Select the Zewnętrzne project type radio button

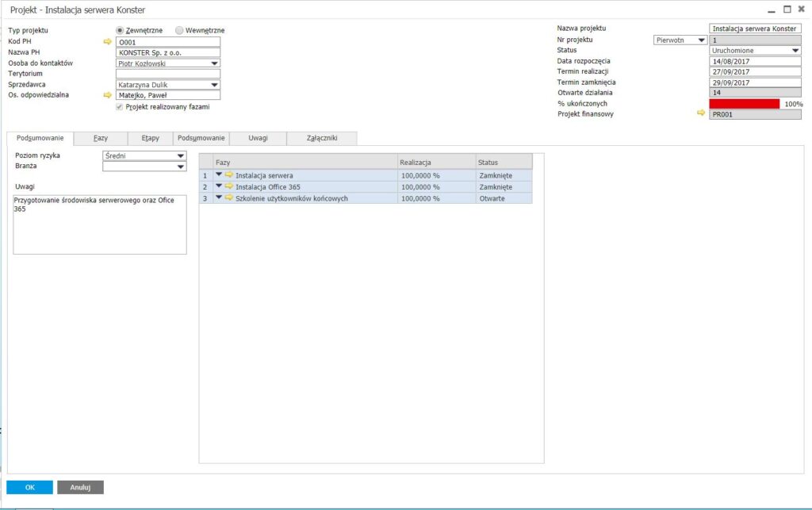point(120,30)
